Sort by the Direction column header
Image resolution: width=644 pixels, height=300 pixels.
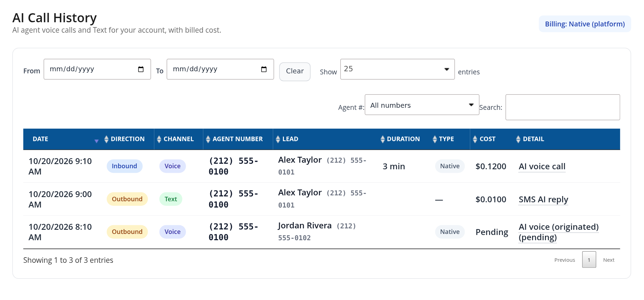coord(128,139)
